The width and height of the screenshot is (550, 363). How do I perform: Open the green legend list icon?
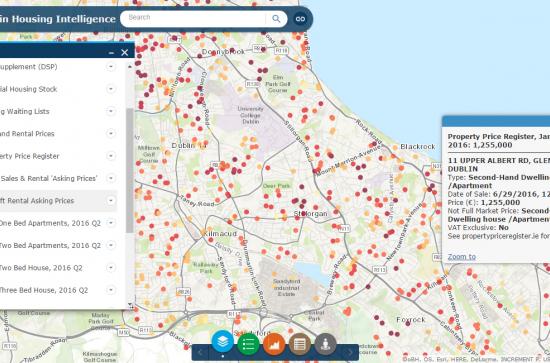tap(248, 344)
